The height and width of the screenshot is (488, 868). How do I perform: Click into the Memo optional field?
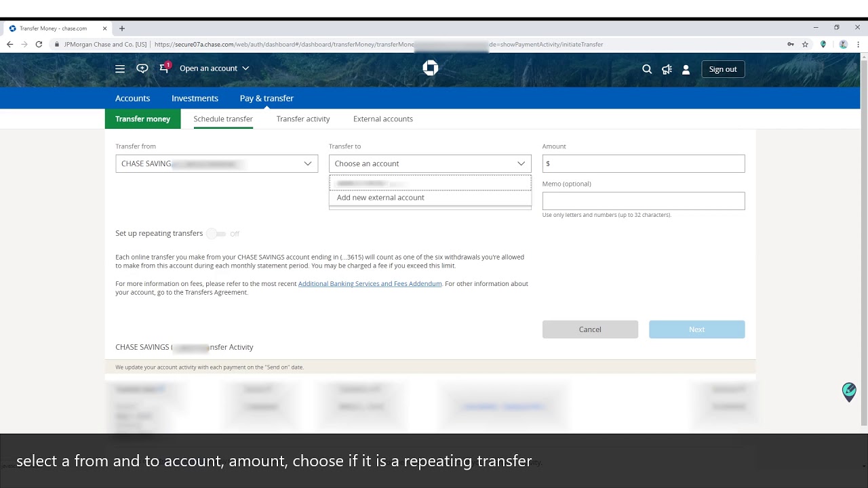tap(644, 201)
